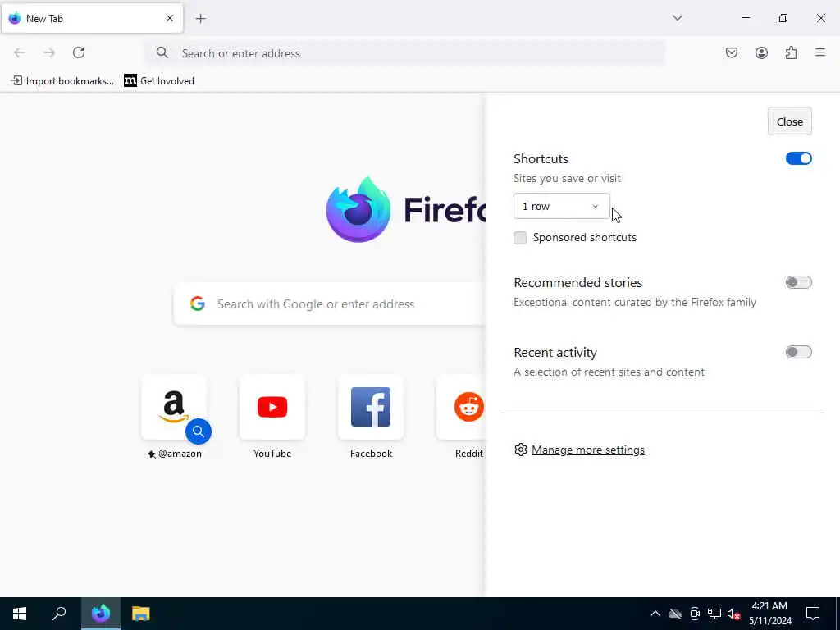Click the plus to open new tab

click(201, 19)
